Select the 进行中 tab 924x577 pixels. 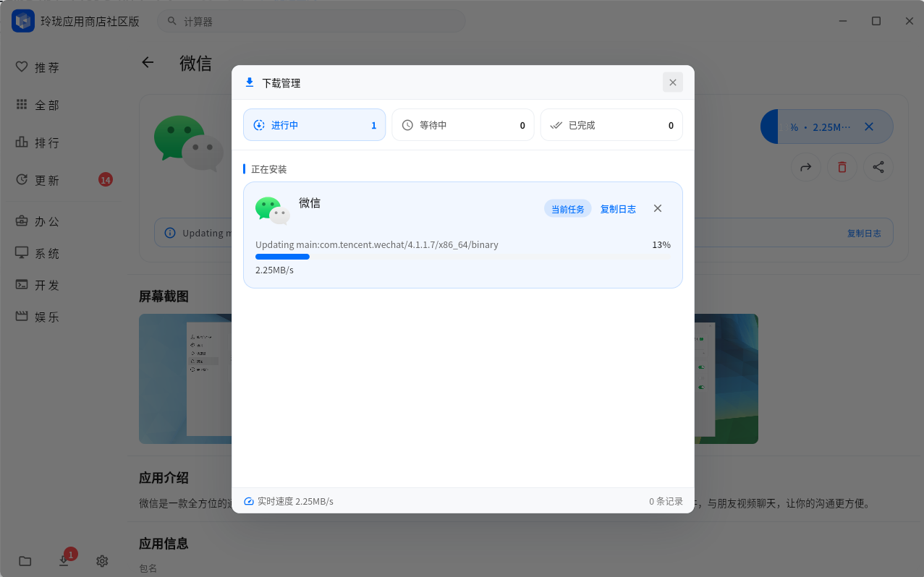point(314,125)
